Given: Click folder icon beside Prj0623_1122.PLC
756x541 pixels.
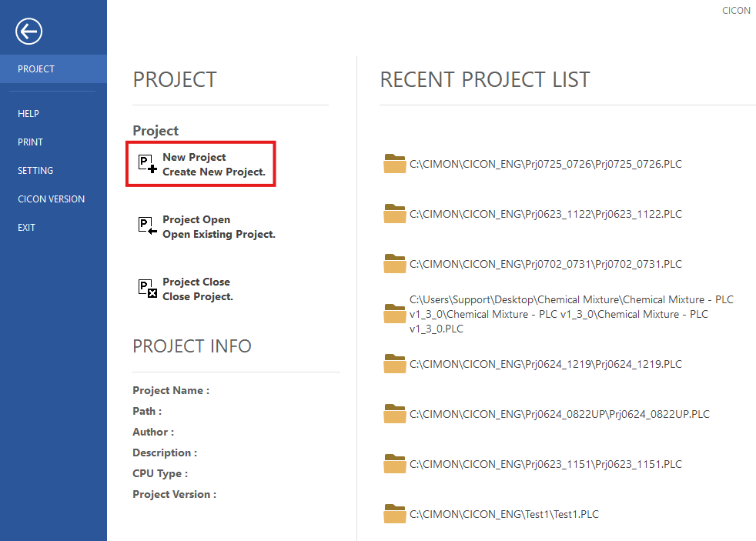Looking at the screenshot, I should [395, 214].
